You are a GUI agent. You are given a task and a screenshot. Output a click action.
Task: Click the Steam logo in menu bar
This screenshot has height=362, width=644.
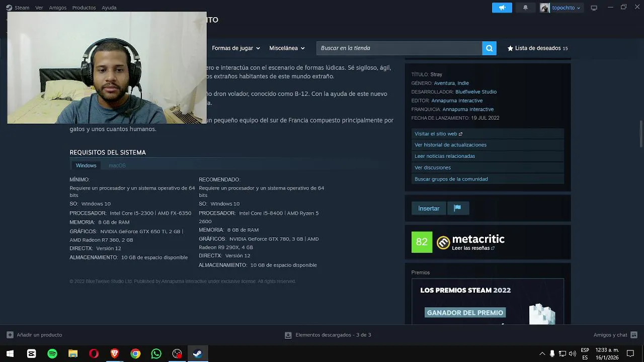point(9,8)
